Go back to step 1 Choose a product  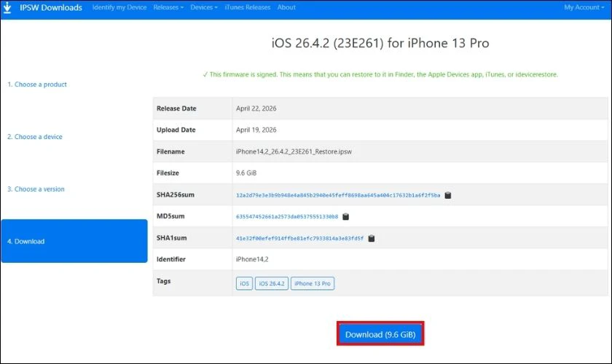(x=37, y=84)
